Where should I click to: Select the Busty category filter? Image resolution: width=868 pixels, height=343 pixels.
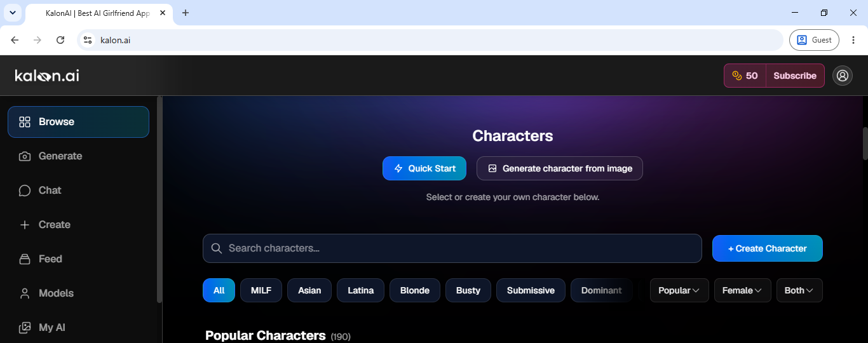(x=468, y=290)
